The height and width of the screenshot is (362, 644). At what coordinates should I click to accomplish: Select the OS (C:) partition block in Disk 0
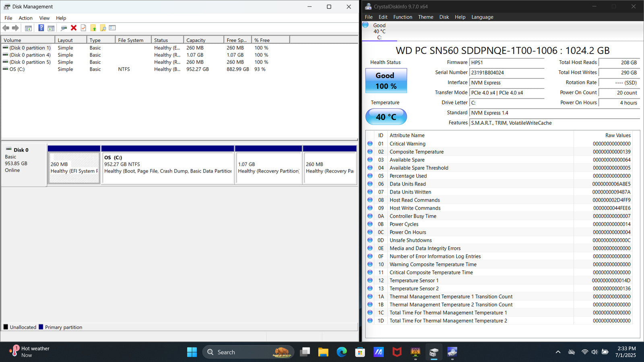click(x=167, y=168)
